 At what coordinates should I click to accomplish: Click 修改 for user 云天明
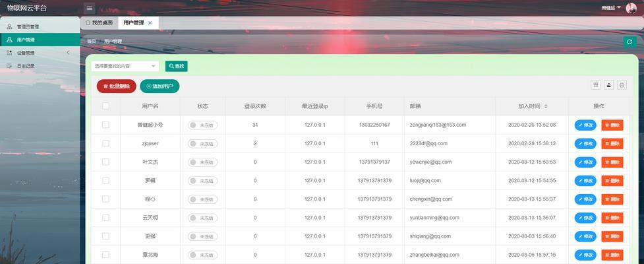pyautogui.click(x=585, y=218)
